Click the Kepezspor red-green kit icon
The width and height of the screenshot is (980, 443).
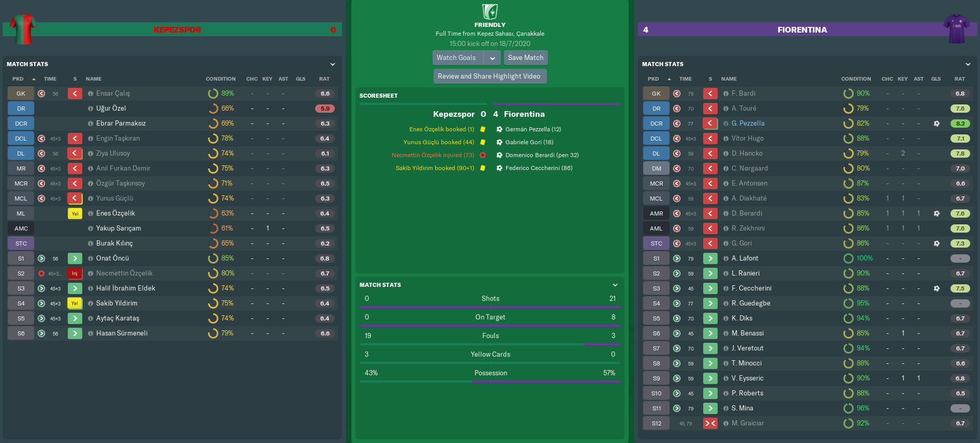pos(23,28)
